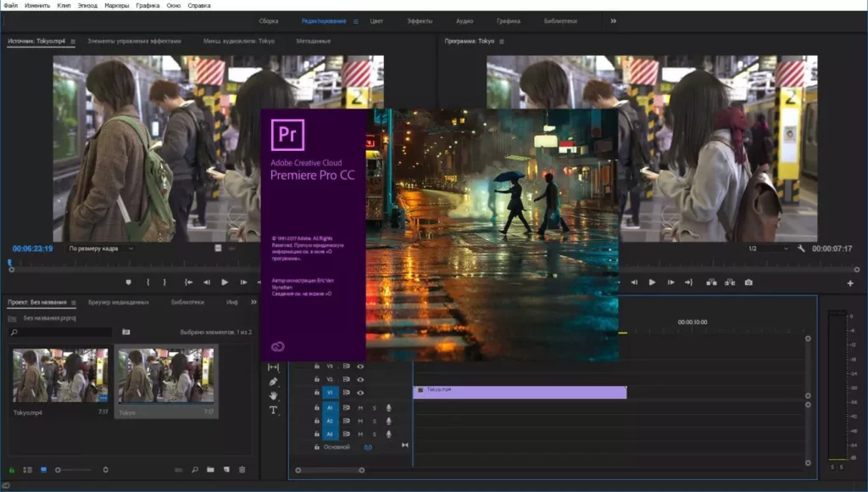Solo audio track A2
Viewport: 868px width, 492px height.
pos(375,421)
